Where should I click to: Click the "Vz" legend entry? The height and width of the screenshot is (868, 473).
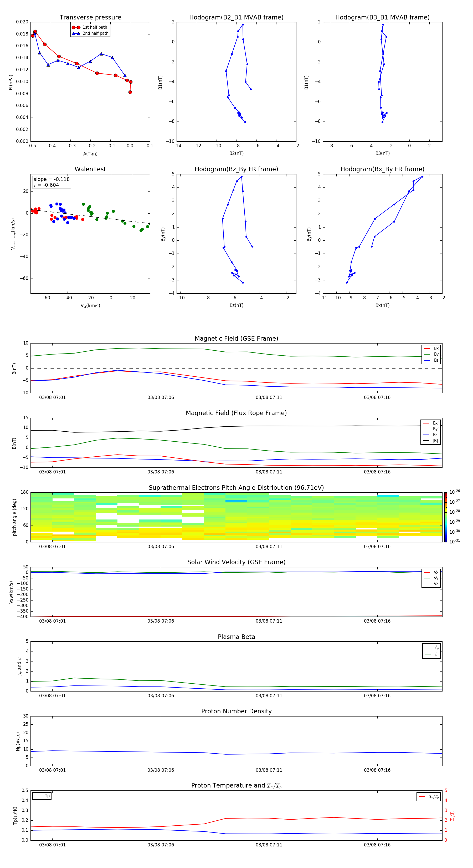pos(431,584)
